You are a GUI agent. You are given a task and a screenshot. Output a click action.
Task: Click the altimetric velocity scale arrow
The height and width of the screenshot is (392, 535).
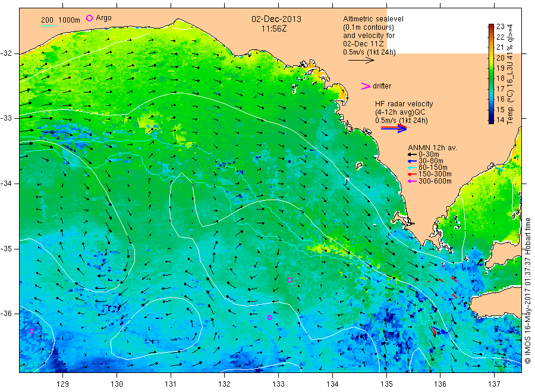click(x=361, y=61)
